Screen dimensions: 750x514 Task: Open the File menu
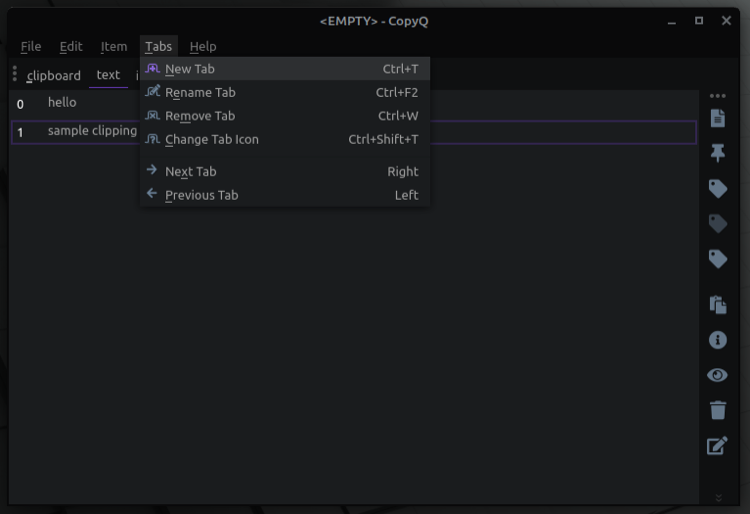(x=31, y=46)
